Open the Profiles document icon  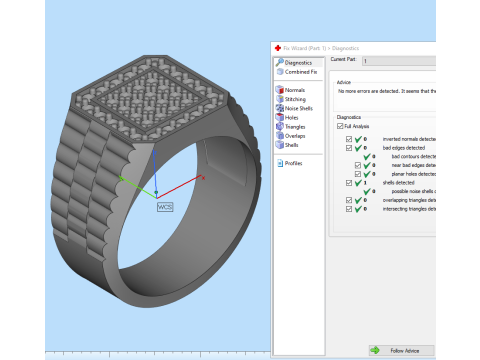pyautogui.click(x=280, y=163)
